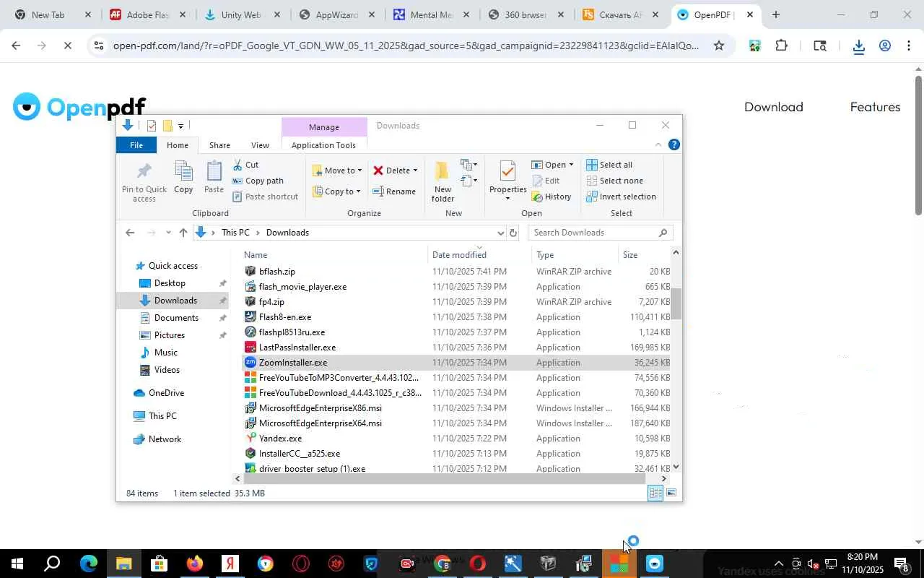Open recent locations dropdown arrow
924x578 pixels.
[168, 233]
